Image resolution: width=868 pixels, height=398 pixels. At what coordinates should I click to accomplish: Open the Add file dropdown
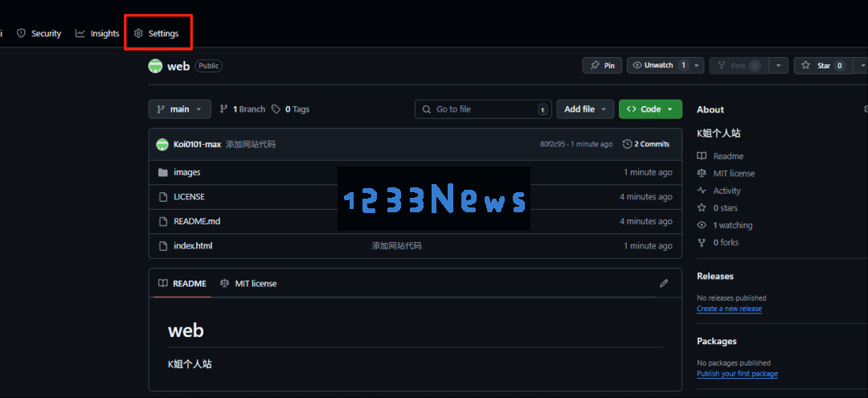click(585, 109)
